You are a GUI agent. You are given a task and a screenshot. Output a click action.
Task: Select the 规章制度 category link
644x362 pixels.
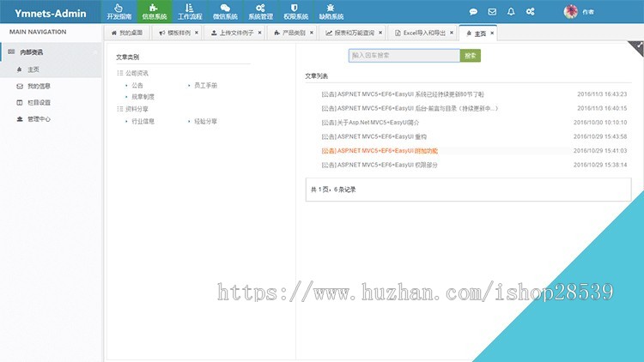(x=143, y=97)
